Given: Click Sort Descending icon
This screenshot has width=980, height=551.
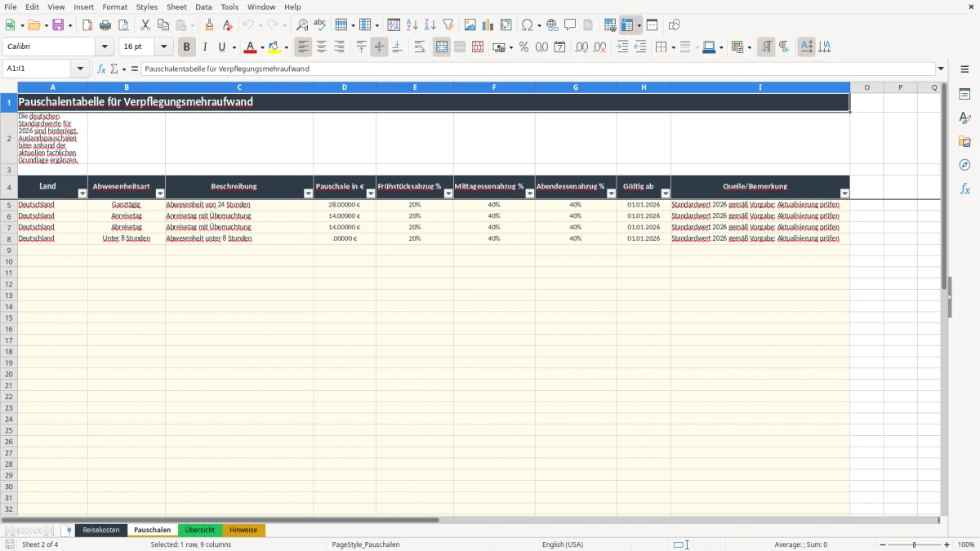Looking at the screenshot, I should pos(430,25).
